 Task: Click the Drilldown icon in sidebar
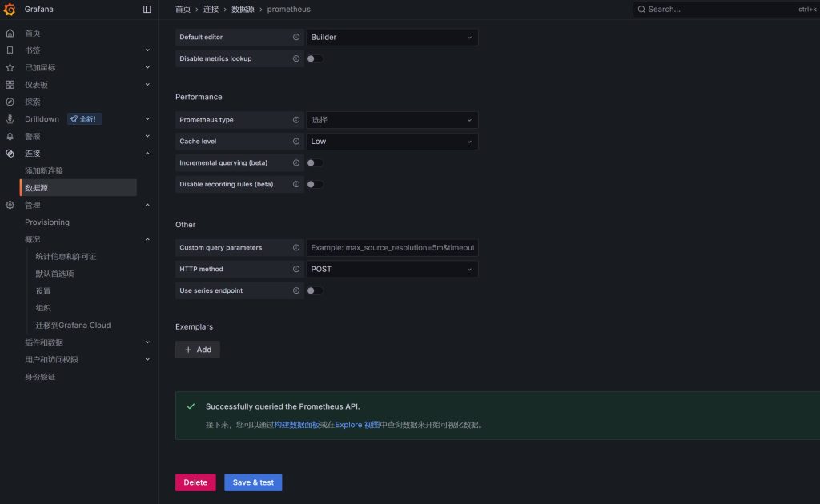tap(10, 119)
